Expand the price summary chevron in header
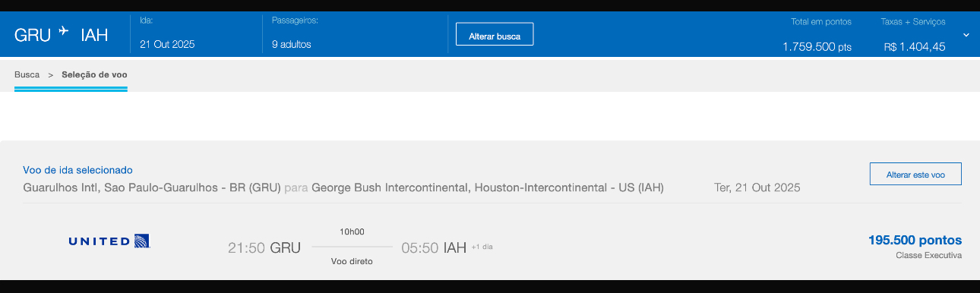Viewport: 980px width, 293px height. pyautogui.click(x=966, y=35)
